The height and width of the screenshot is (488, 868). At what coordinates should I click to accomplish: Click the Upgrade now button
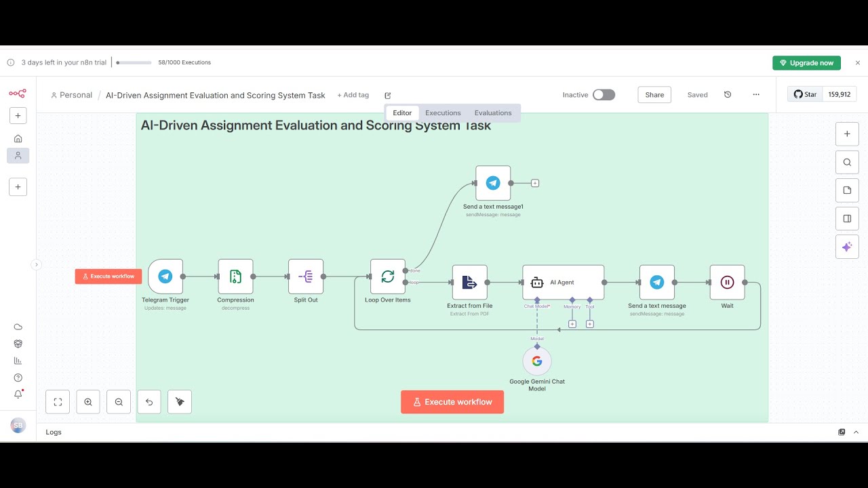806,63
